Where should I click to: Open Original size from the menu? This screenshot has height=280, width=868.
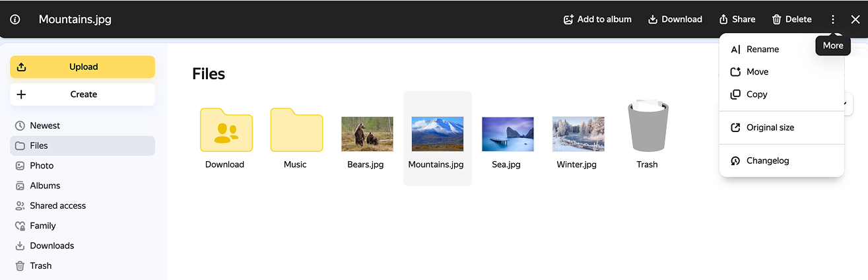(770, 127)
